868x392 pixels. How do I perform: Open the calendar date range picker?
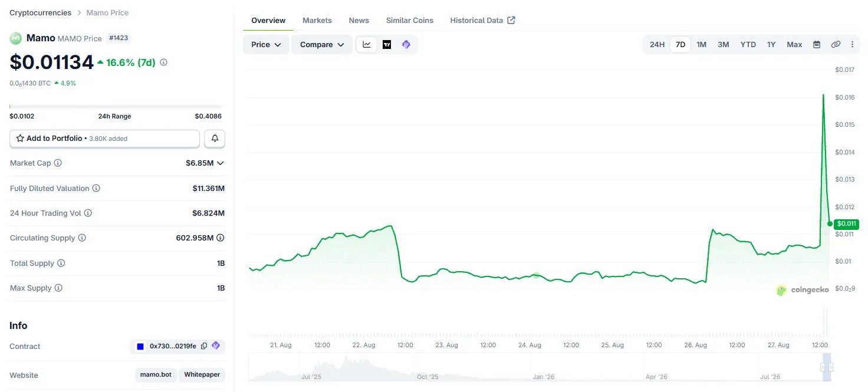coord(817,45)
